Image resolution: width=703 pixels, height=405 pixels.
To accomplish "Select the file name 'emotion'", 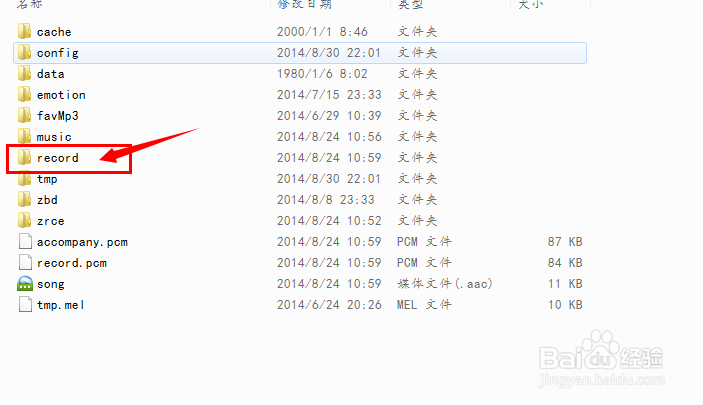I will tap(61, 95).
